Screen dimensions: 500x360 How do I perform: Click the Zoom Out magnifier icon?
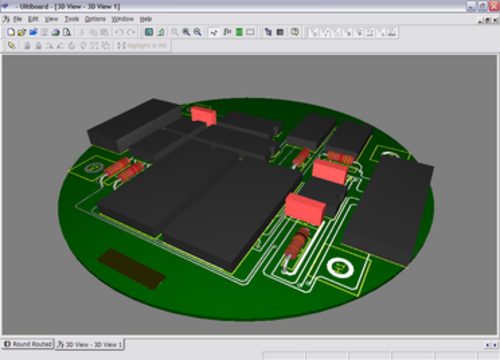[198, 32]
